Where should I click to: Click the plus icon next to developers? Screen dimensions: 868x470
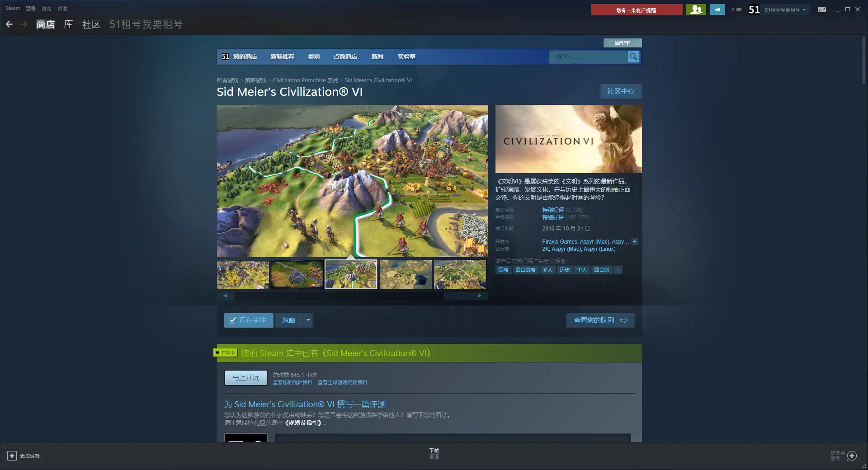coord(635,242)
